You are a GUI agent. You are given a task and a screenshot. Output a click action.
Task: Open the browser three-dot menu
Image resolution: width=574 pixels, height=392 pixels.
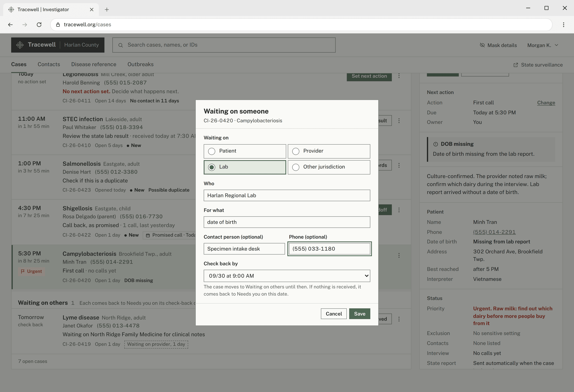tap(563, 25)
